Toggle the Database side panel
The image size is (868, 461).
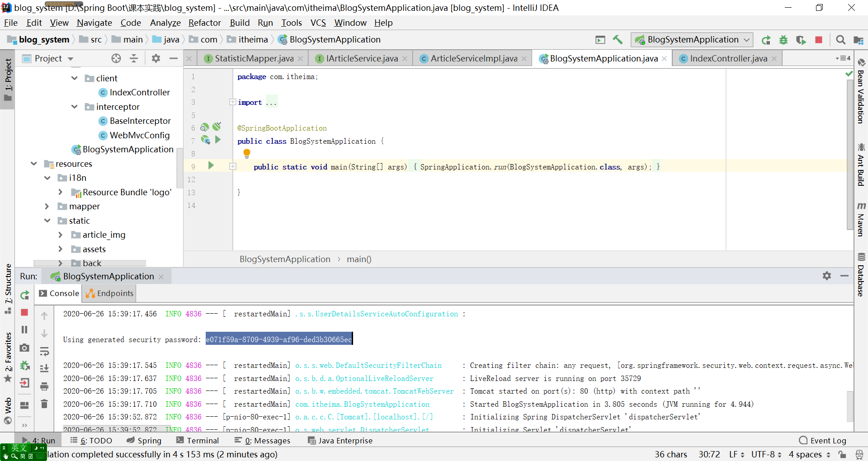(x=861, y=275)
